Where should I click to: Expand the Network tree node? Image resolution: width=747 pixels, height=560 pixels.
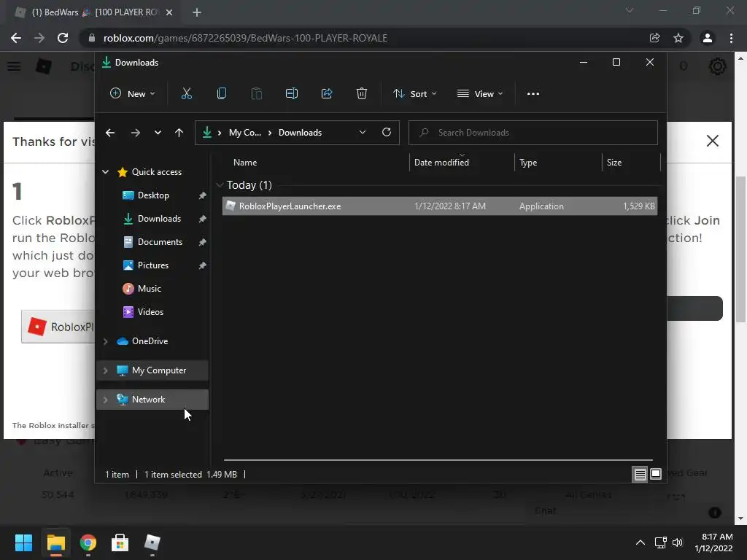pyautogui.click(x=105, y=400)
